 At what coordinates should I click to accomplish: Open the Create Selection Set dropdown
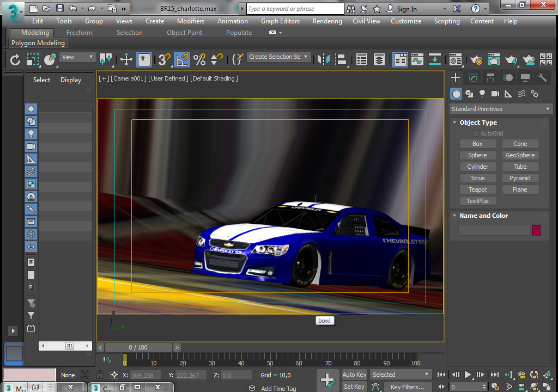point(278,57)
